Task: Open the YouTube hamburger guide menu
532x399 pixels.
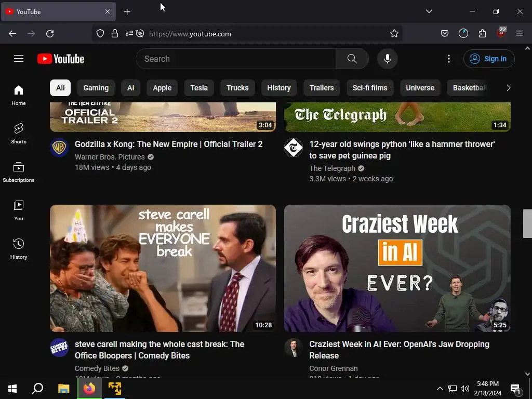Action: (x=19, y=59)
